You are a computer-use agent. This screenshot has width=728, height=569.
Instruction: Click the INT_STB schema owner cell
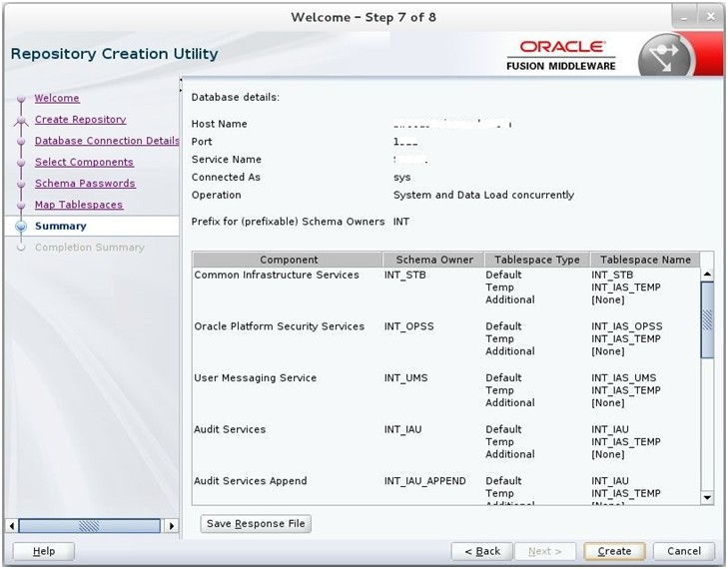(x=404, y=275)
